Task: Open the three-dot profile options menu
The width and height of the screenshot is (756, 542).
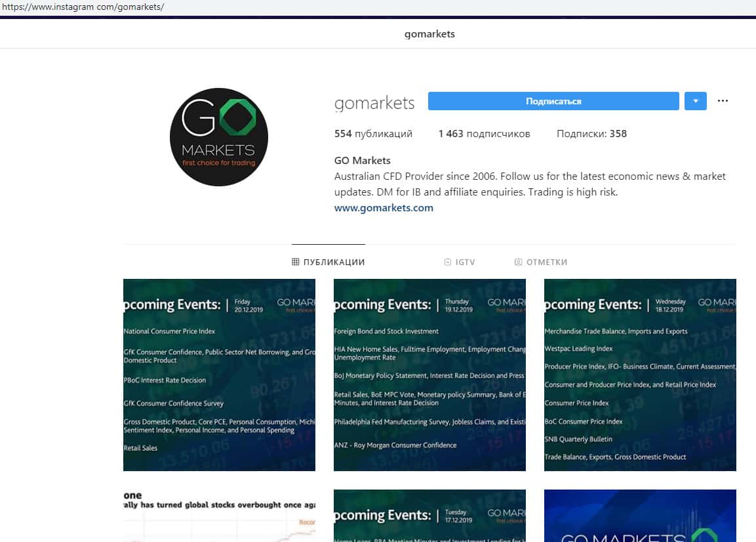Action: coord(723,101)
